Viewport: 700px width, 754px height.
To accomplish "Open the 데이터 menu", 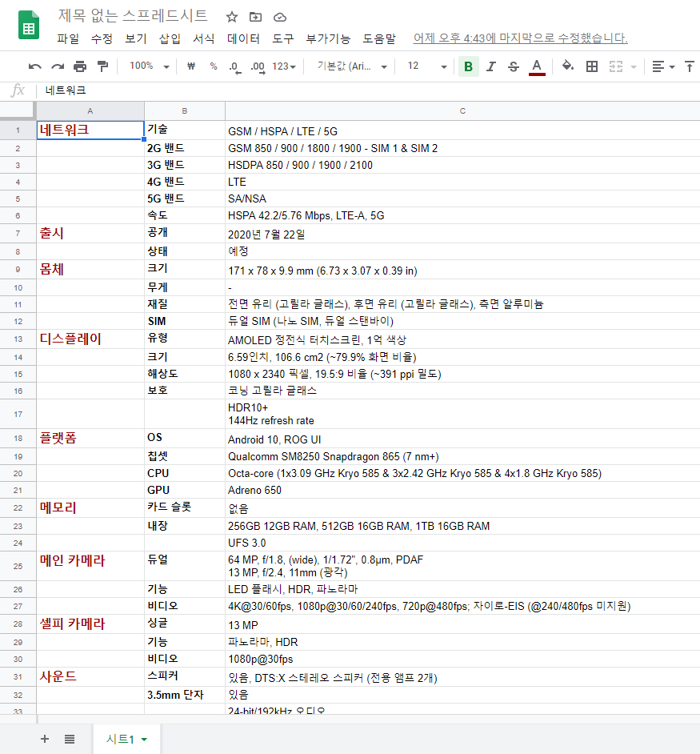I will point(243,38).
